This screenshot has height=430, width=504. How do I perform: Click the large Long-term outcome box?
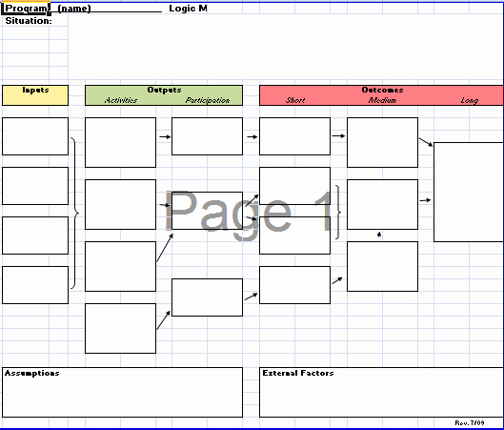click(x=469, y=192)
